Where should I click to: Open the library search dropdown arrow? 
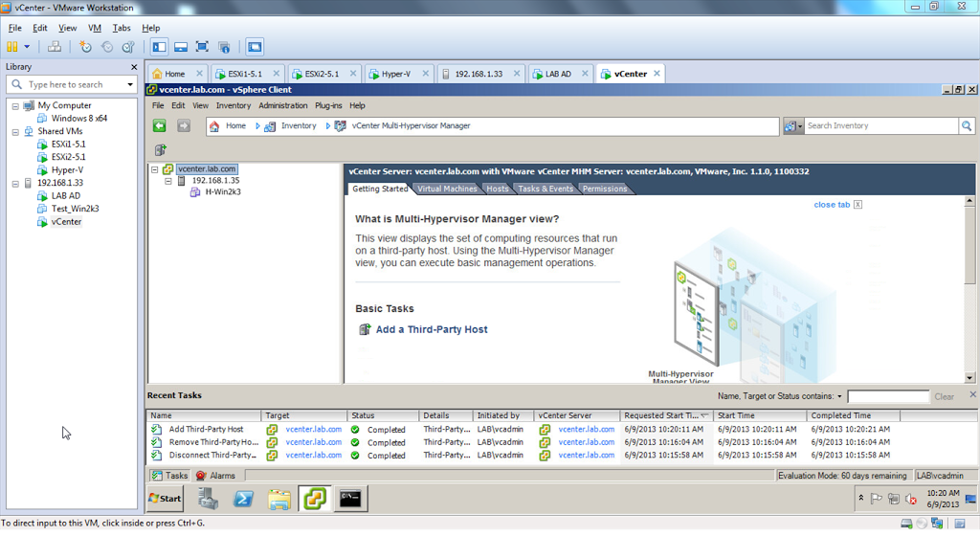pos(130,84)
